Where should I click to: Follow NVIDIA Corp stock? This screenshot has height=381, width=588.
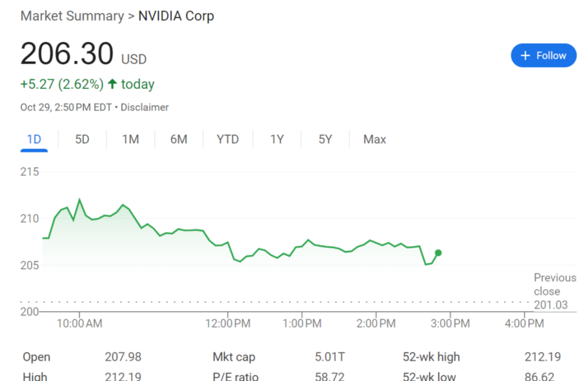click(543, 56)
